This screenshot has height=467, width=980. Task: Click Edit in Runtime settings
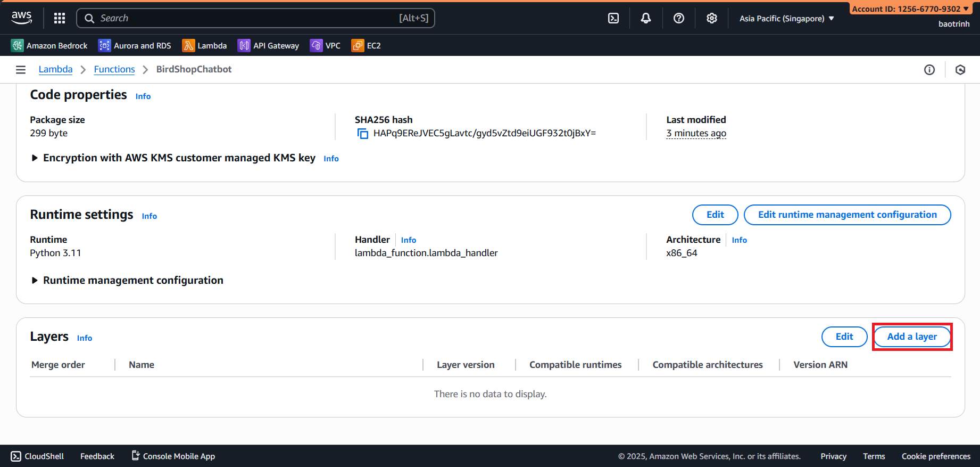[x=715, y=215]
